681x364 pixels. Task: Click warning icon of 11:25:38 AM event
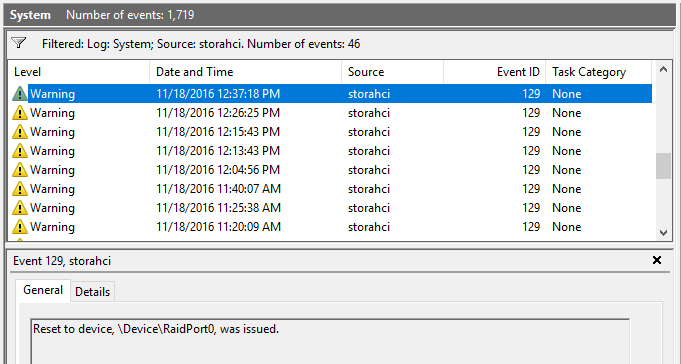tap(20, 208)
